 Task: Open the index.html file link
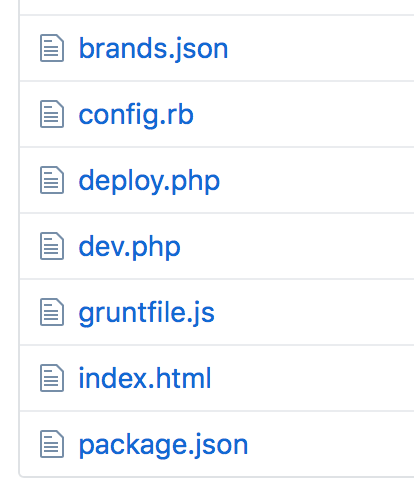[x=145, y=378]
